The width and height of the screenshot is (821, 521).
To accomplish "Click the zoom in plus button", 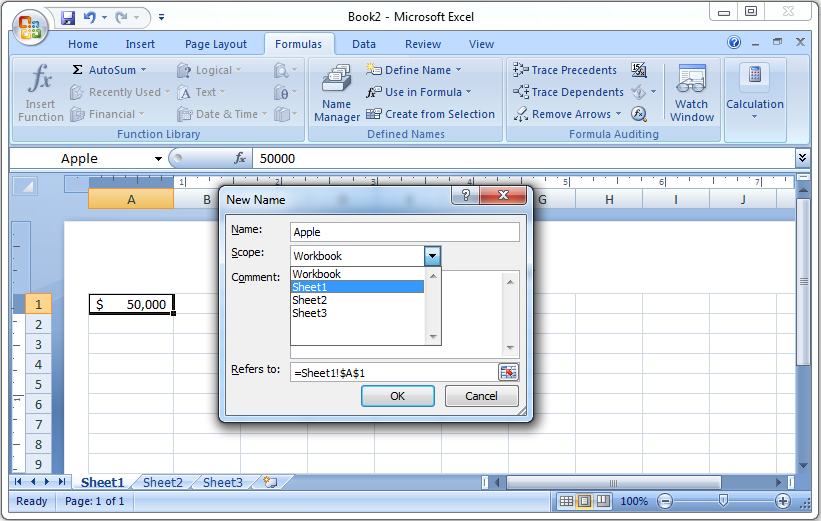I will (x=783, y=502).
